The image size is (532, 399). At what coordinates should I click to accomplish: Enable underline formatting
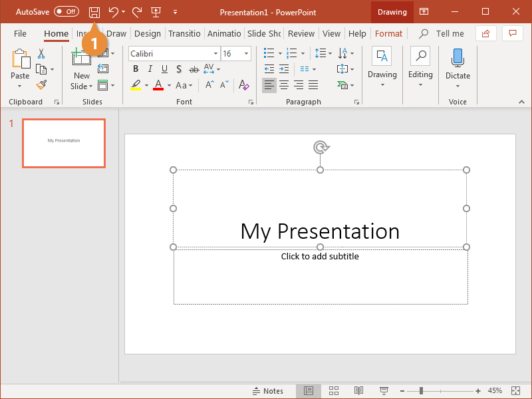tap(164, 68)
